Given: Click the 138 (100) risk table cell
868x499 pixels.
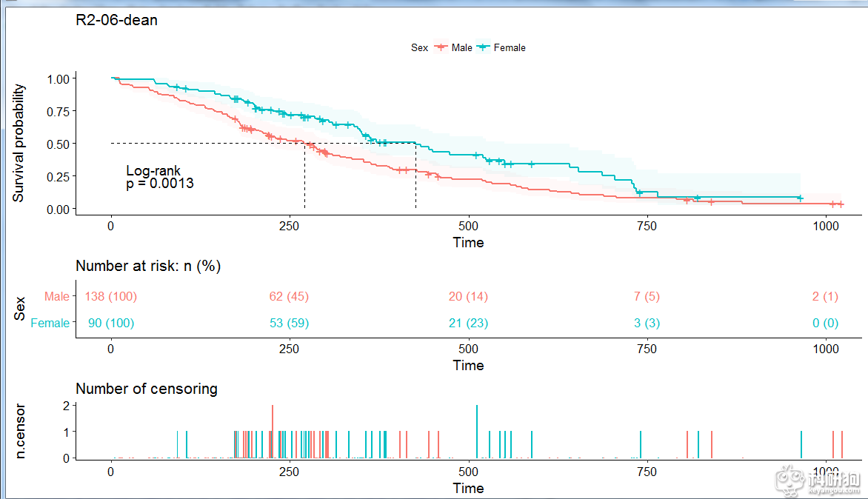Looking at the screenshot, I should 110,297.
